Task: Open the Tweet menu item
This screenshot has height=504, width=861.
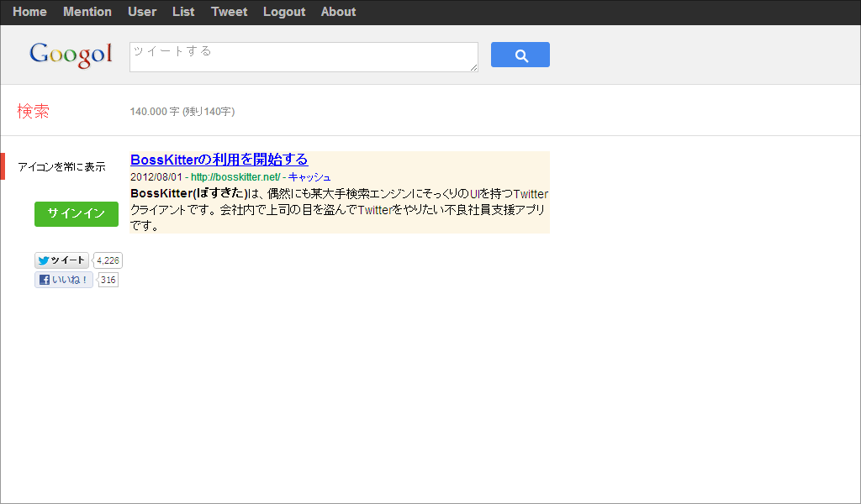Action: tap(229, 12)
